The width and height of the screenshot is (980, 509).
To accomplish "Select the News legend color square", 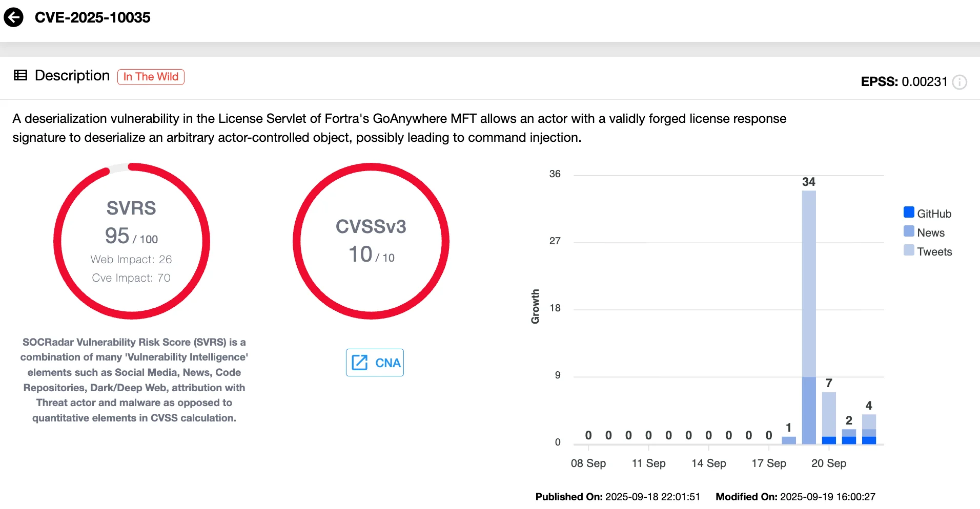I will [908, 231].
